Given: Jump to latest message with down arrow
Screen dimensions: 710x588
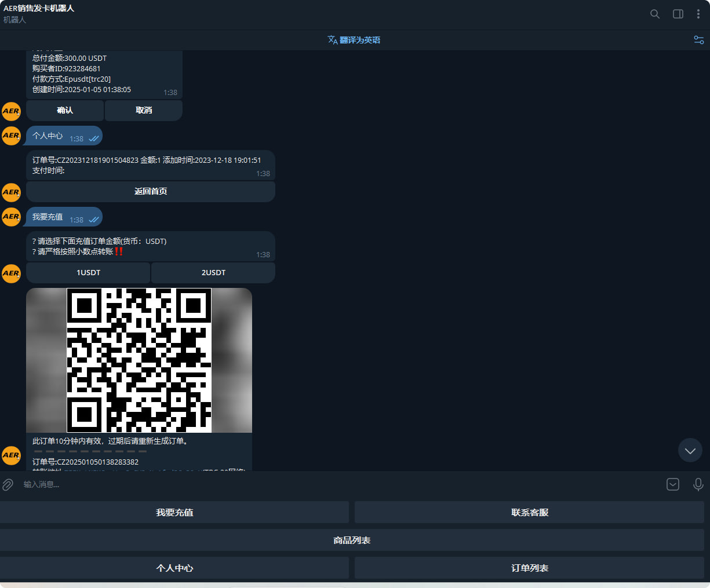Looking at the screenshot, I should tap(690, 450).
